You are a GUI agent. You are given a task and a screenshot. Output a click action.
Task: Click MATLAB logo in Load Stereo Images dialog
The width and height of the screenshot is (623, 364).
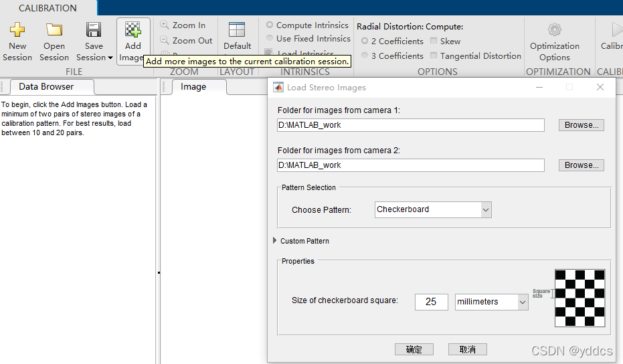point(278,88)
